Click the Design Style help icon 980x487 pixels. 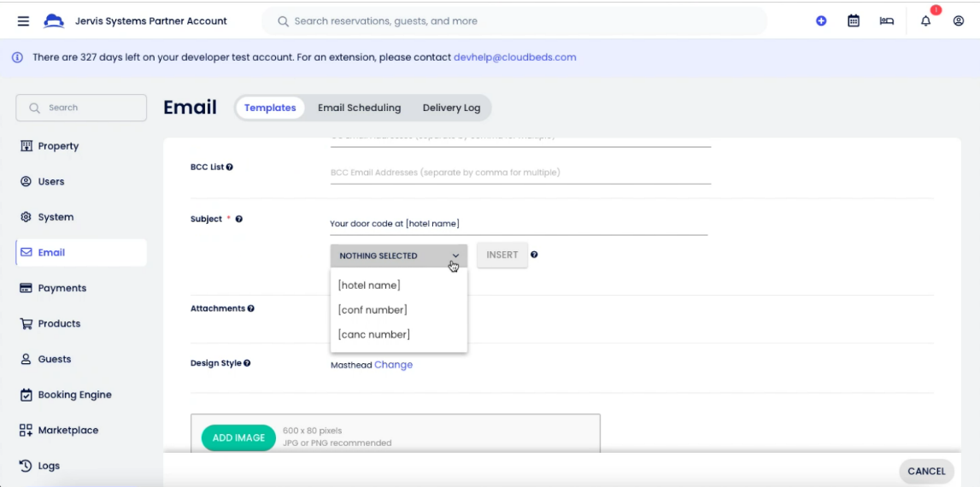click(x=247, y=363)
